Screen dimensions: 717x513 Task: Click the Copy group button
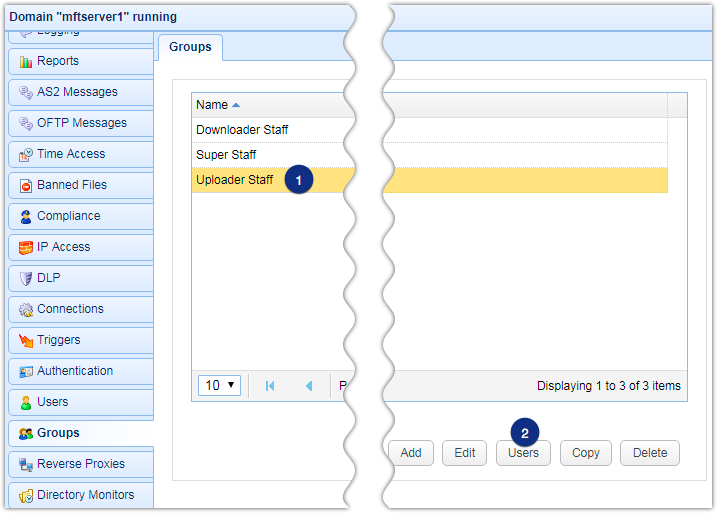pyautogui.click(x=586, y=453)
